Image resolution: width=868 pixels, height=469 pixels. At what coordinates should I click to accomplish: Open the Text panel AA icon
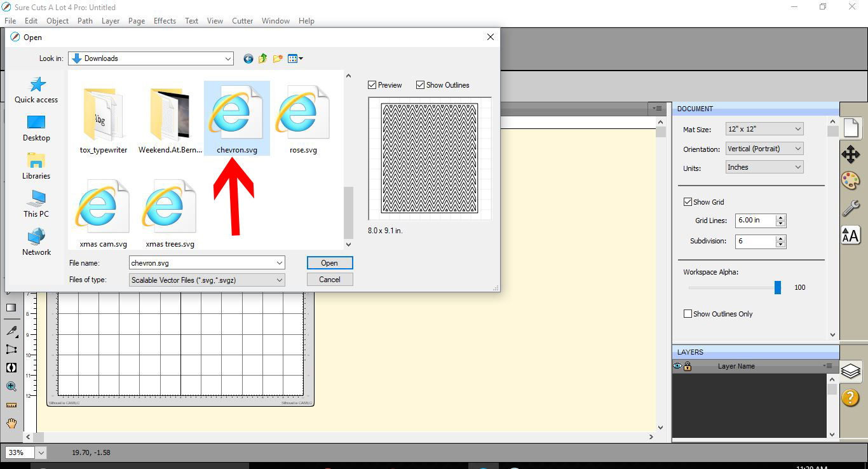[x=850, y=234]
